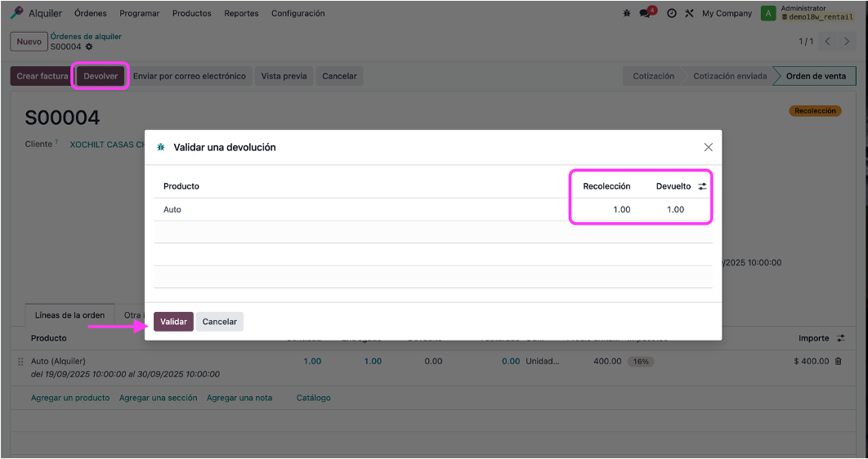The width and height of the screenshot is (868, 459).
Task: Click the Auto (Alquiler) product line
Action: (x=58, y=361)
